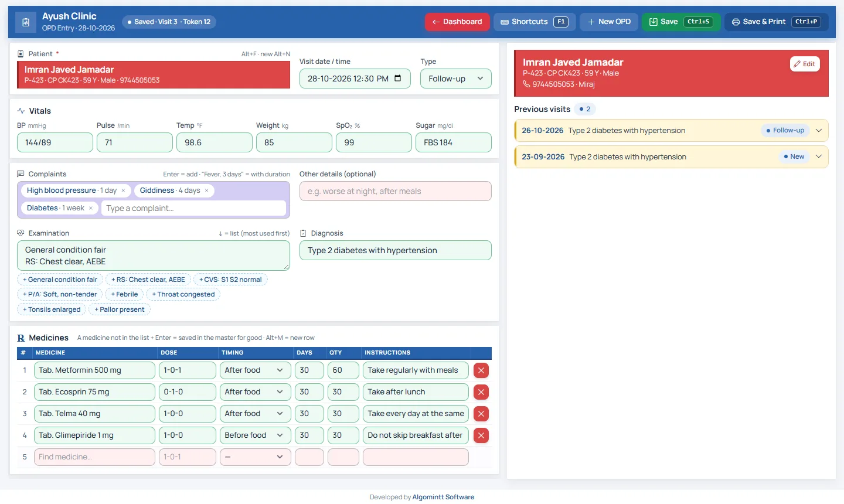Open the Shortcuts help

(535, 22)
